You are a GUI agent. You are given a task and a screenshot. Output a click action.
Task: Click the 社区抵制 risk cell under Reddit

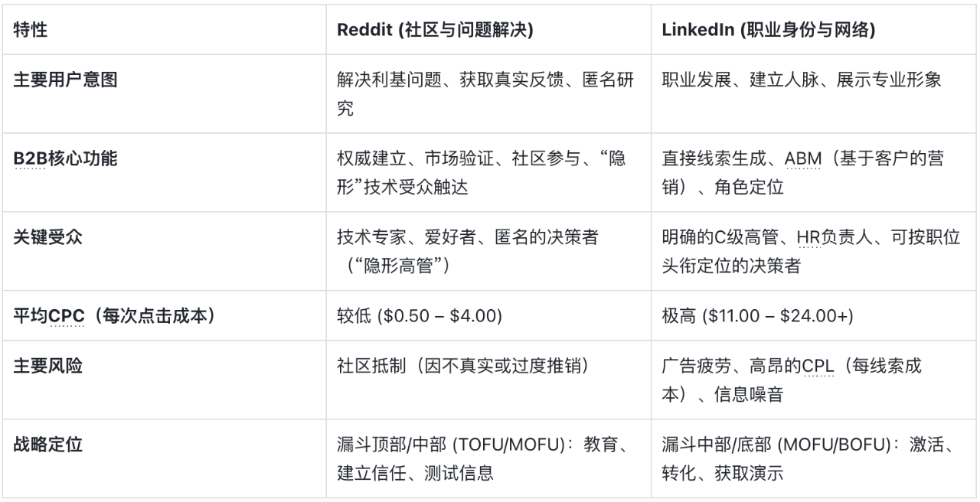tap(462, 367)
